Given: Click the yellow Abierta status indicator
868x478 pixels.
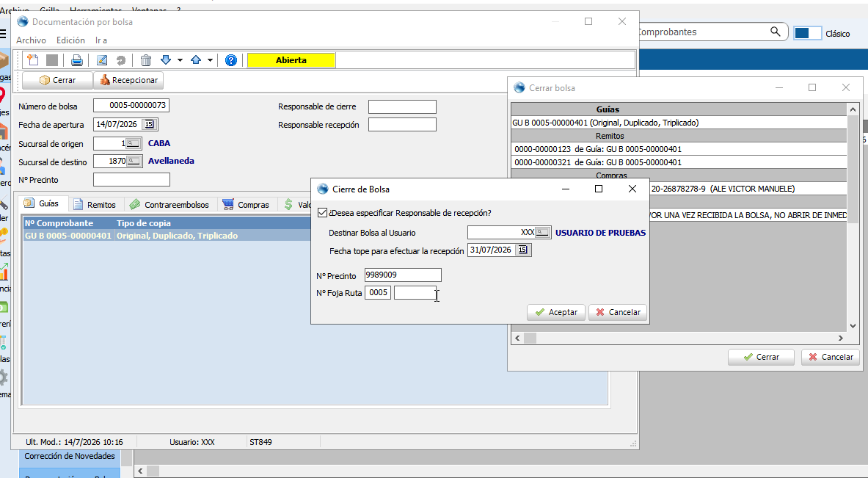Looking at the screenshot, I should [291, 59].
